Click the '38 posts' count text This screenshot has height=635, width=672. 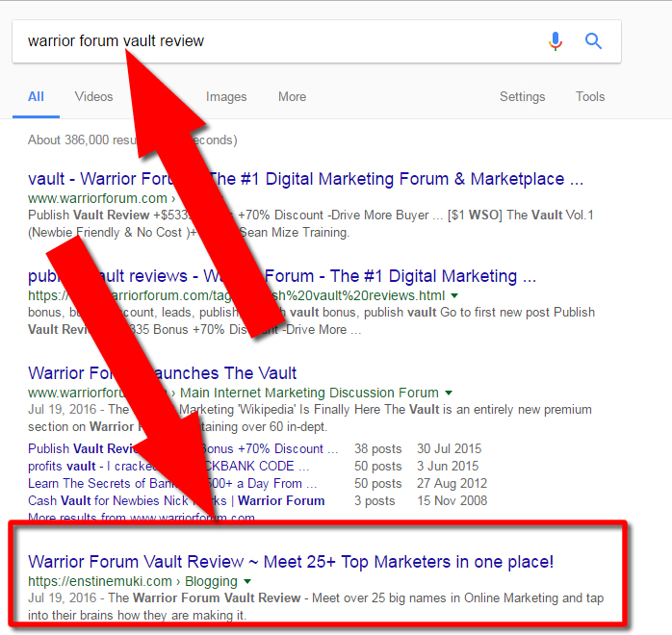point(378,448)
